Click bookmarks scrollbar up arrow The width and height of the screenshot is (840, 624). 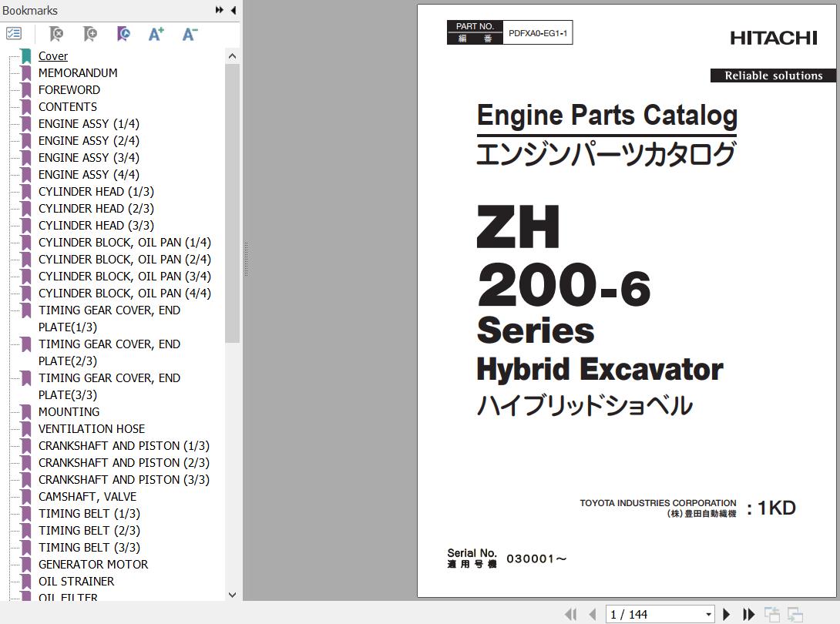coord(232,55)
